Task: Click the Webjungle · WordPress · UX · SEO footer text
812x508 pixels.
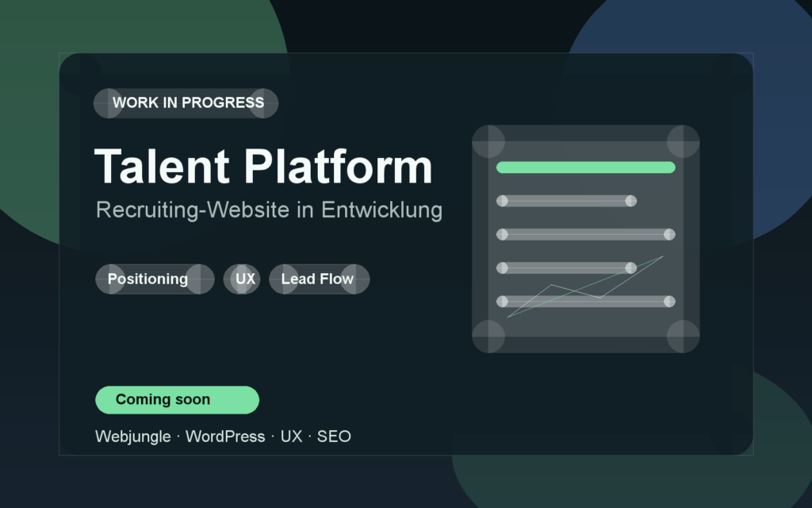Action: point(223,437)
